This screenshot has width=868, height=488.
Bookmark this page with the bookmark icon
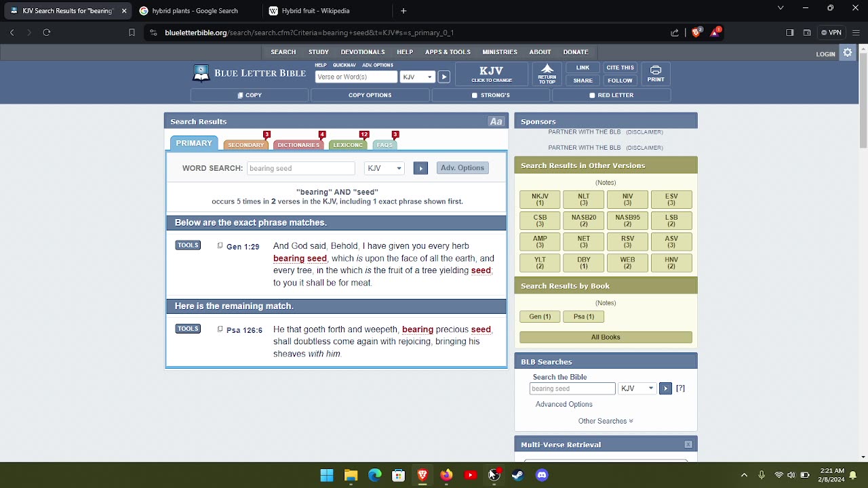[x=132, y=33]
